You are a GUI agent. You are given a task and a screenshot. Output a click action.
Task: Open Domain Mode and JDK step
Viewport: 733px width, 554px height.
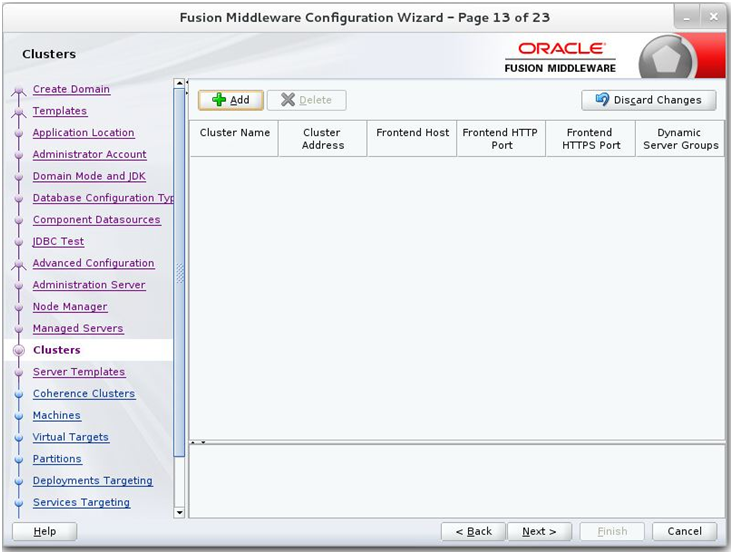pos(89,176)
